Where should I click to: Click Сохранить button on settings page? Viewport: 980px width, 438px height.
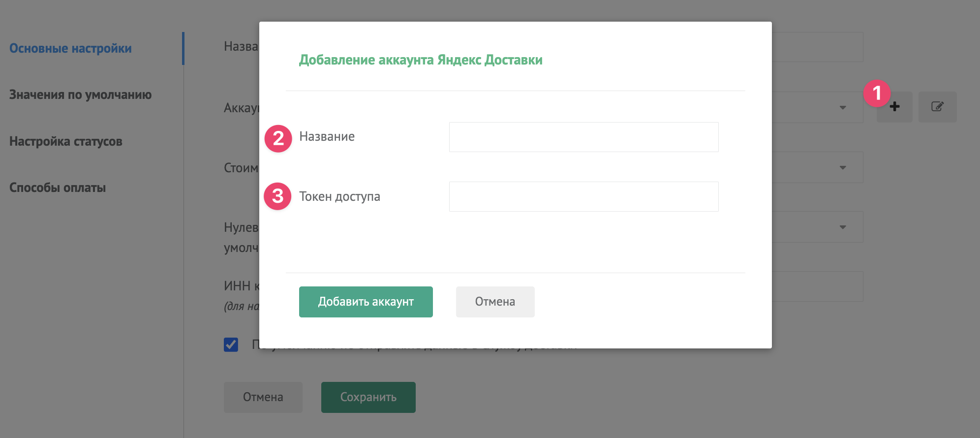click(x=368, y=397)
